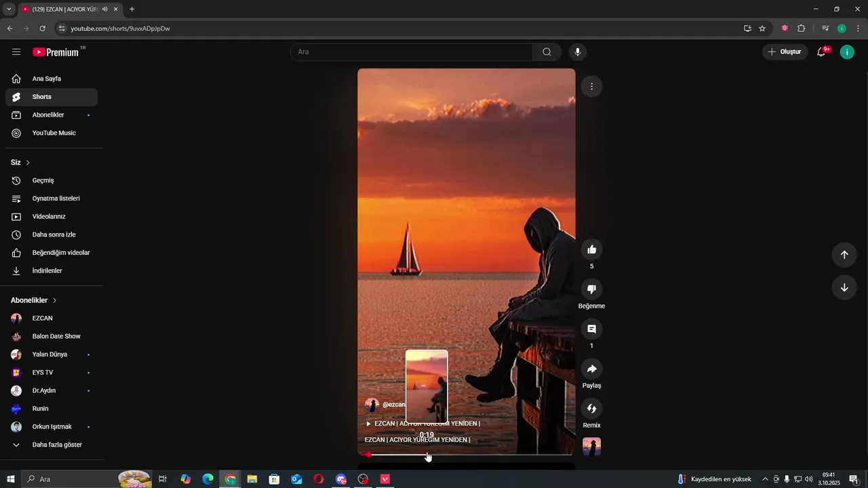Click the Paylaş share button
The image size is (868, 488).
point(591,369)
